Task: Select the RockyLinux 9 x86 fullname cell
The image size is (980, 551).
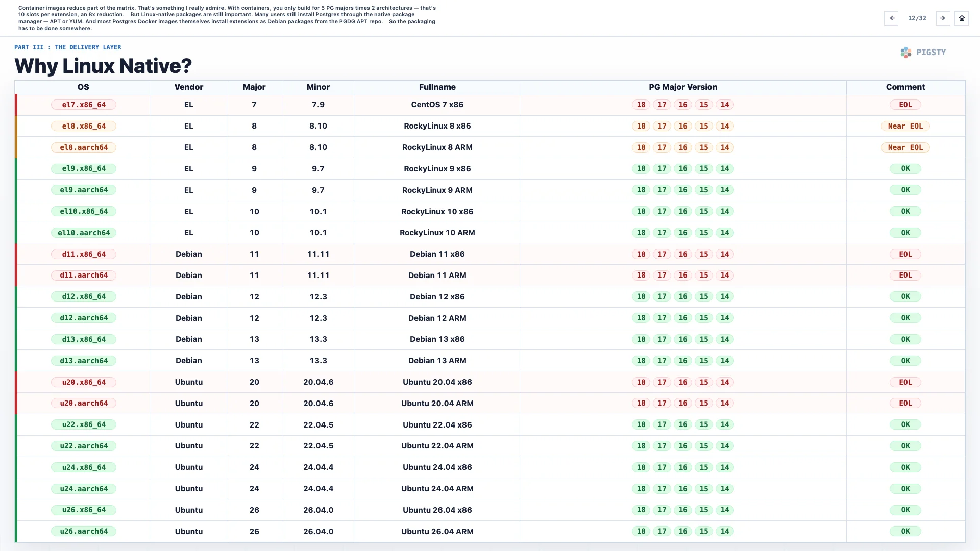Action: [437, 168]
